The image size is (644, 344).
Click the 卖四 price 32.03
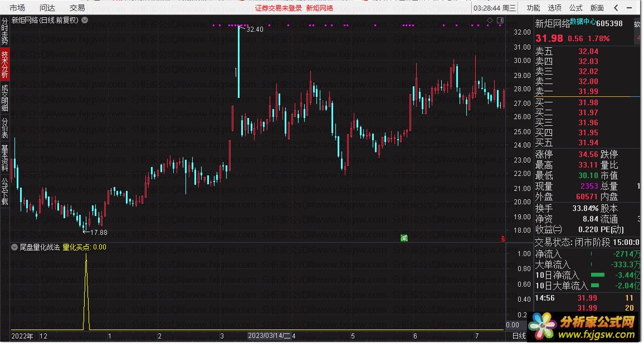point(588,61)
